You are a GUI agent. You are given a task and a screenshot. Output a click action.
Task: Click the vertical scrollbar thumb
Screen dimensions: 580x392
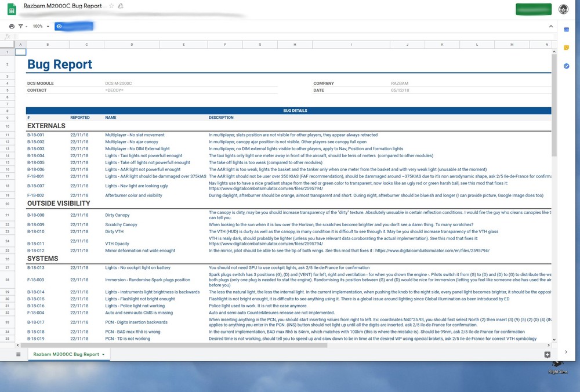pyautogui.click(x=554, y=106)
